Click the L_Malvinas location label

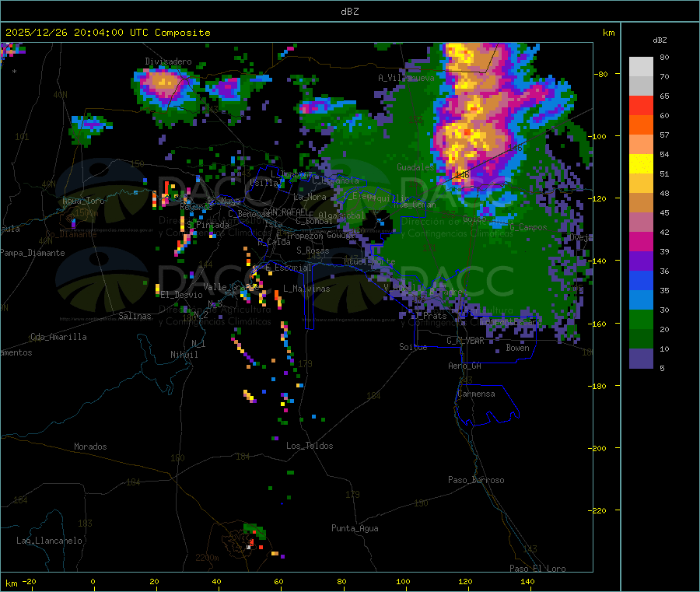[x=306, y=289]
